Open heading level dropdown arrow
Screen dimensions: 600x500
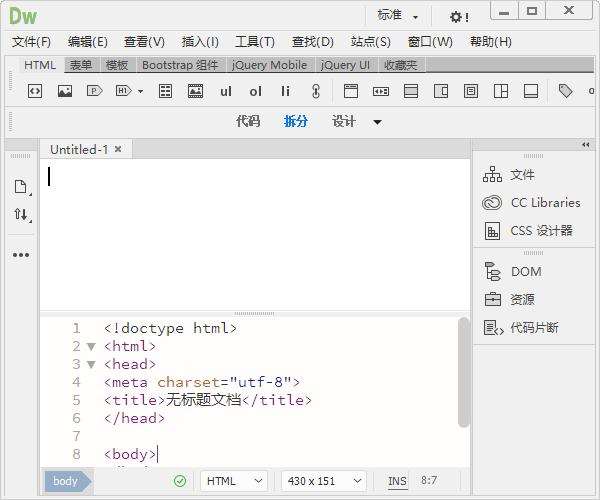[x=140, y=91]
